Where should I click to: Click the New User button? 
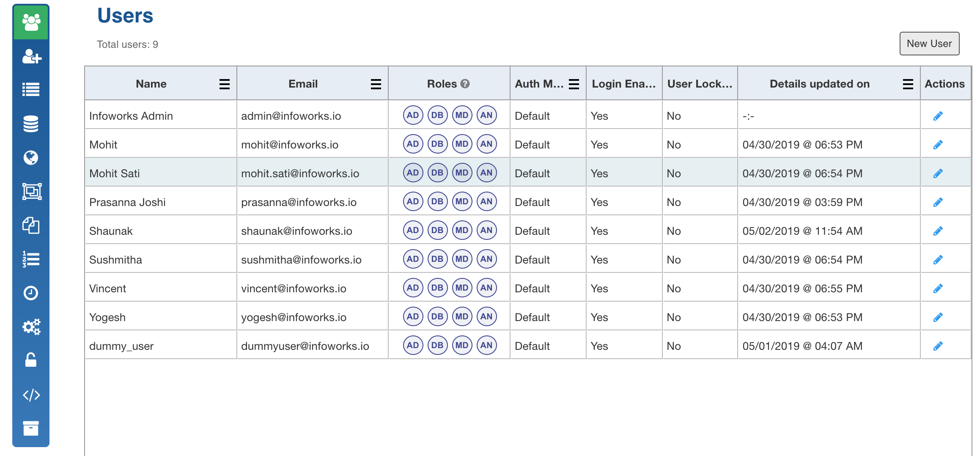pos(929,44)
